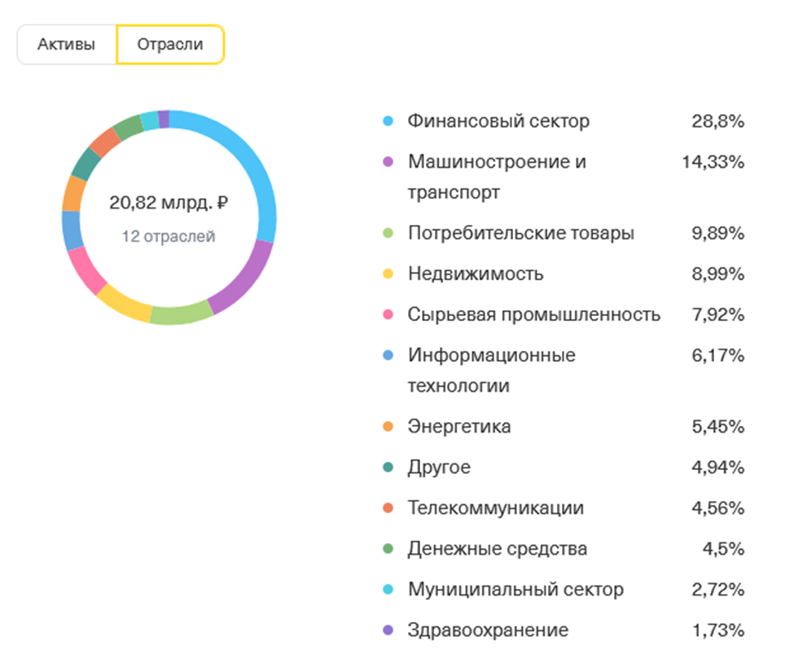Select the Отрасли tab
This screenshot has height=672, width=785.
pos(170,45)
